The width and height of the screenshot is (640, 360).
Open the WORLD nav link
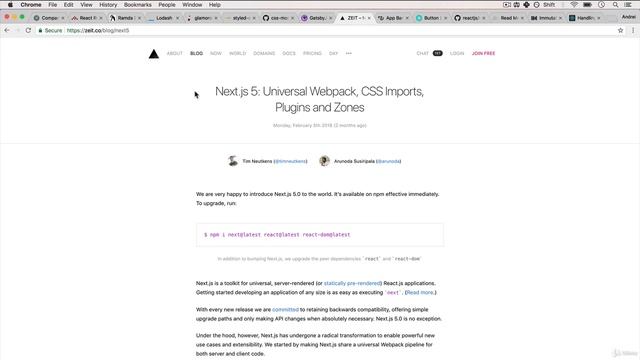coord(238,53)
